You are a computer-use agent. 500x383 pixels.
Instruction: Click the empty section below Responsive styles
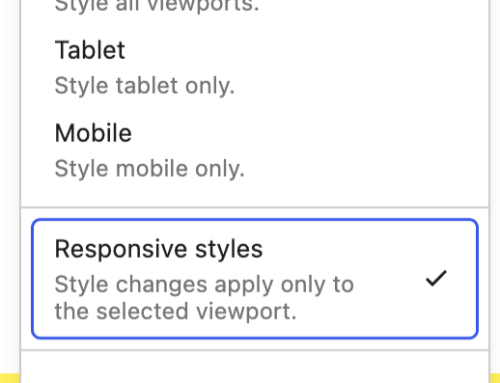(255, 367)
